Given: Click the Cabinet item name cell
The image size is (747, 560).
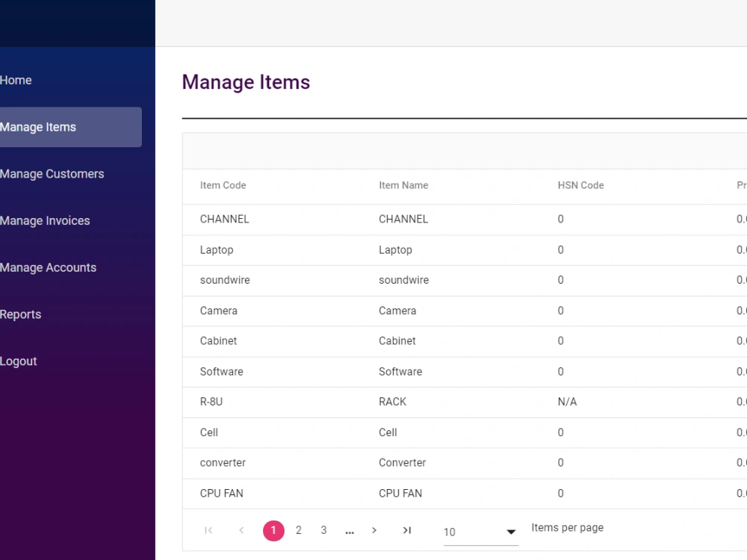Looking at the screenshot, I should [397, 341].
